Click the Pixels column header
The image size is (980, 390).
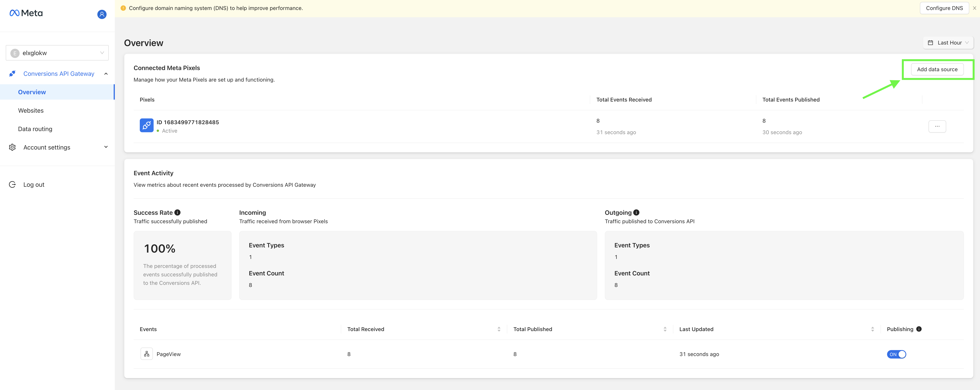coord(147,100)
